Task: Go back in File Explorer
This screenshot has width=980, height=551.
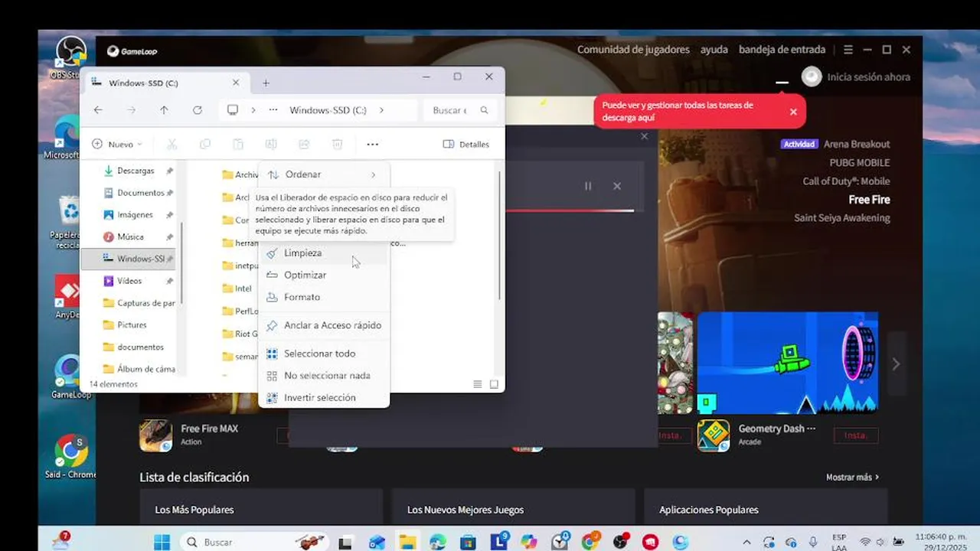Action: pos(98,110)
